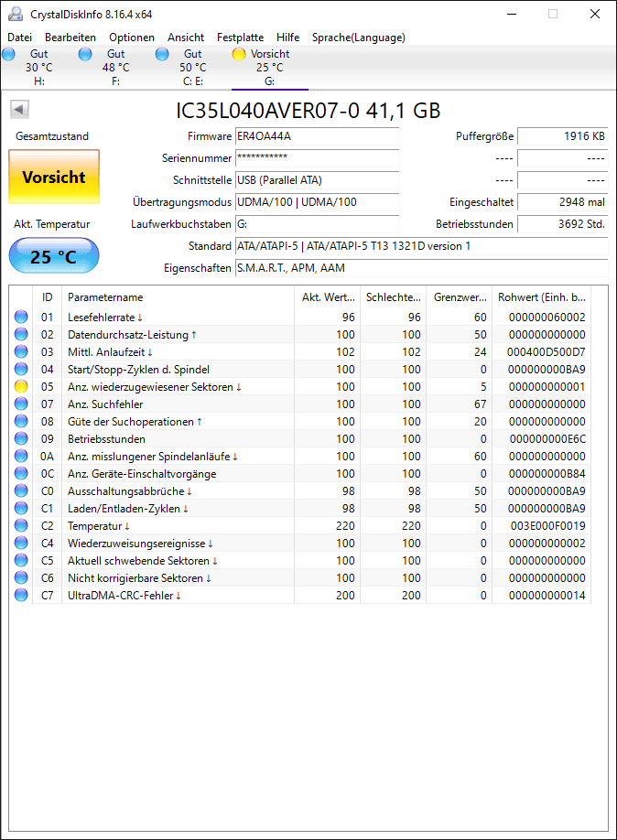This screenshot has width=617, height=840.
Task: Open the Datei menu
Action: pos(20,38)
